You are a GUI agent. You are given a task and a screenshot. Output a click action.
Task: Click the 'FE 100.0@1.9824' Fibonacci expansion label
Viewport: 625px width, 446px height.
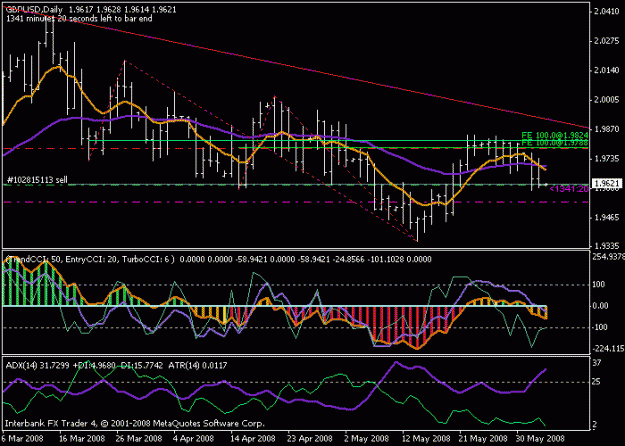(554, 136)
